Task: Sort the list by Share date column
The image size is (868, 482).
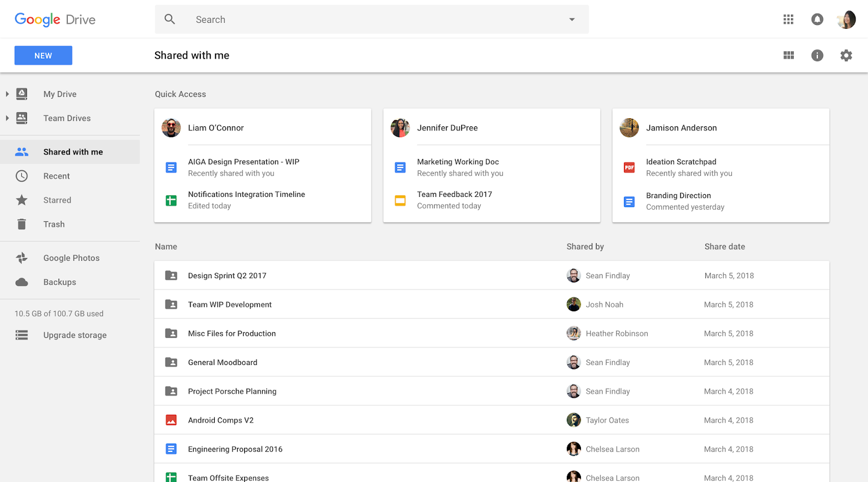Action: (x=724, y=247)
